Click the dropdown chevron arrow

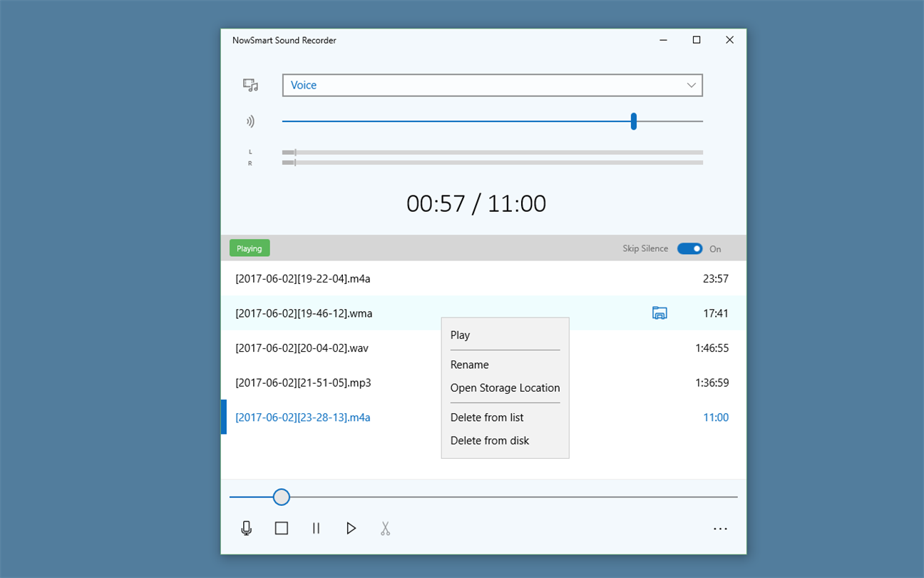point(691,85)
